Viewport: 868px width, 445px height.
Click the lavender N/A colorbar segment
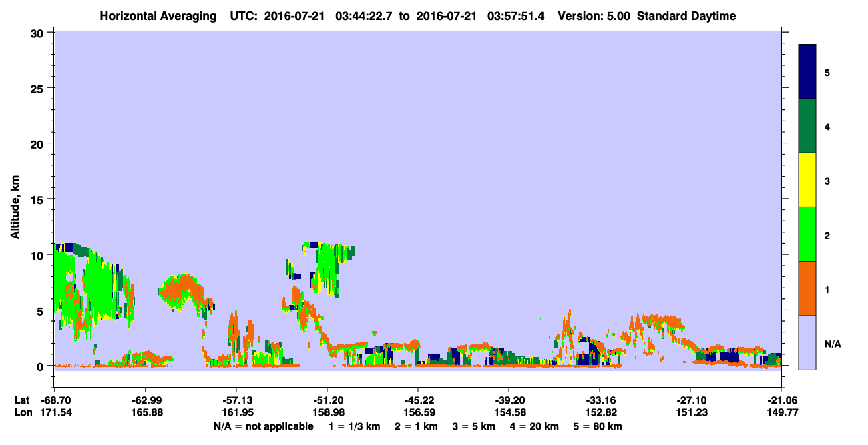tap(807, 342)
